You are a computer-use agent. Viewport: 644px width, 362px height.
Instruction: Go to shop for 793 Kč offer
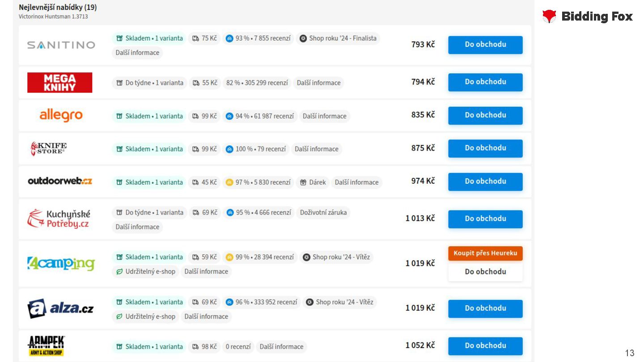pos(485,45)
